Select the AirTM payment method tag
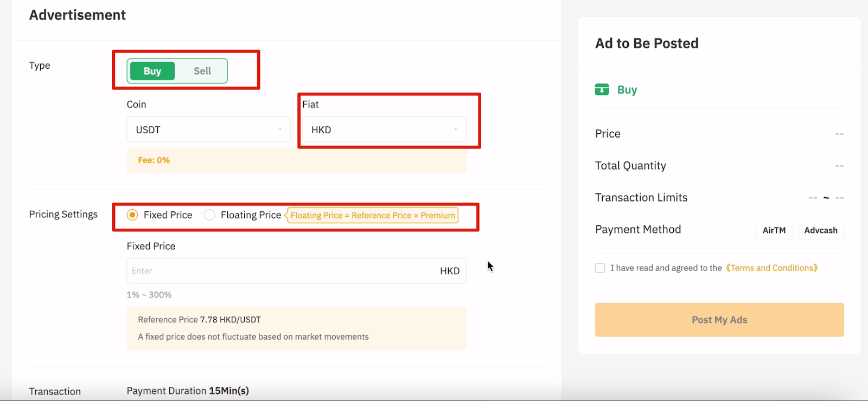 point(774,230)
